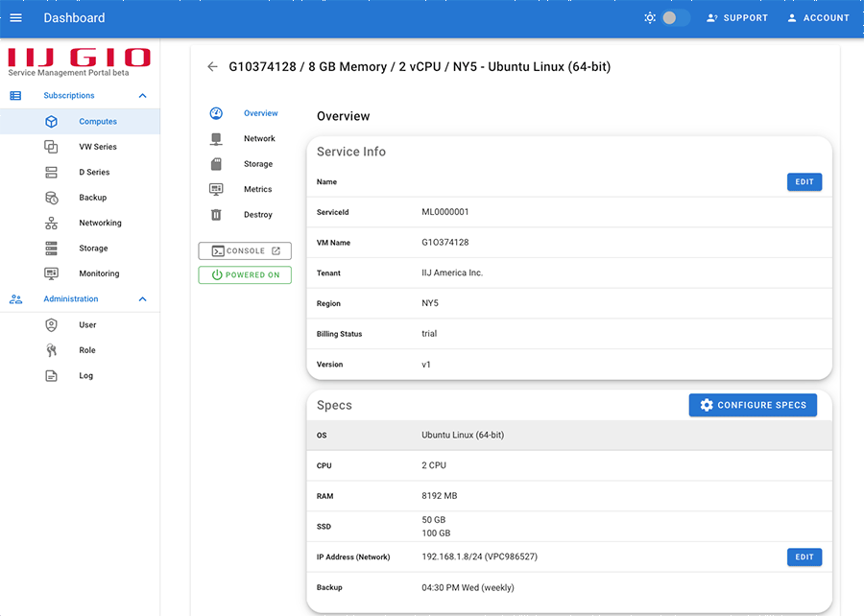Viewport: 864px width, 616px height.
Task: Toggle the POWERED ON power button
Action: 245,275
